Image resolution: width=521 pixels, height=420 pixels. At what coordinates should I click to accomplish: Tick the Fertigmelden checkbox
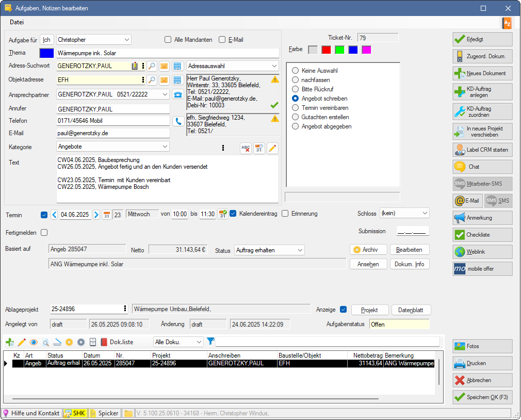[44, 232]
